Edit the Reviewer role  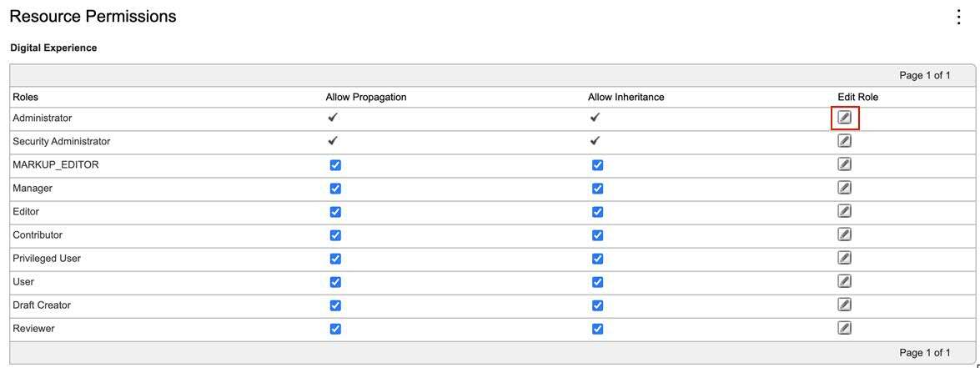coord(844,328)
